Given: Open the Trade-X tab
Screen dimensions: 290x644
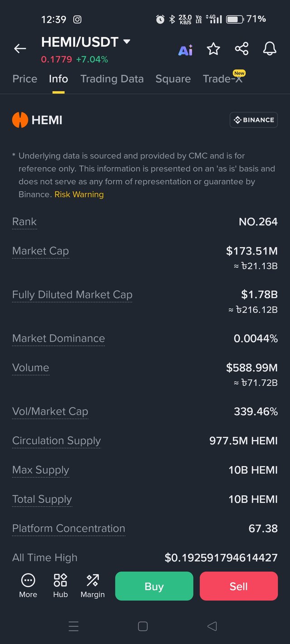Looking at the screenshot, I should (x=223, y=78).
